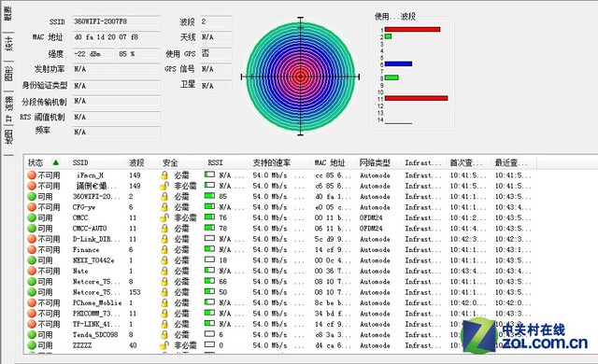Click the green status icon for Tenda_5DC098
Image resolution: width=598 pixels, height=364 pixels.
tap(32, 335)
